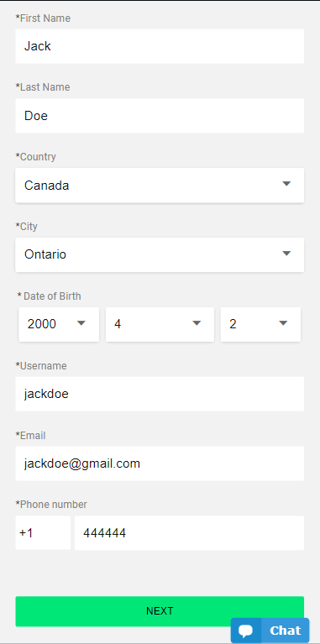The height and width of the screenshot is (644, 320).
Task: Click the phone number field with 444444
Action: (189, 533)
